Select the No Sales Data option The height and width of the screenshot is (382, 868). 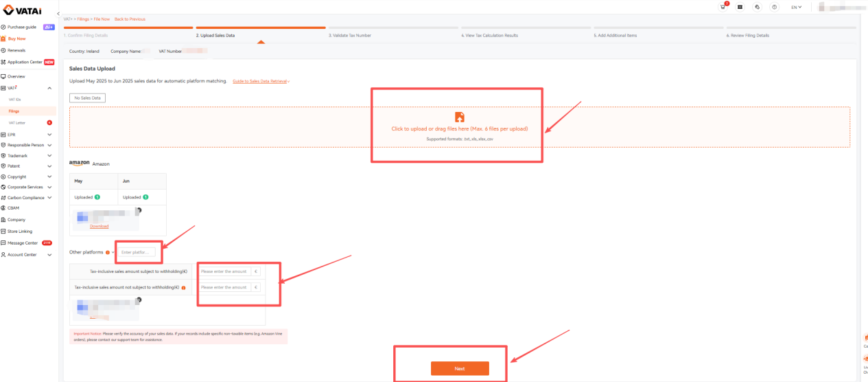click(87, 98)
